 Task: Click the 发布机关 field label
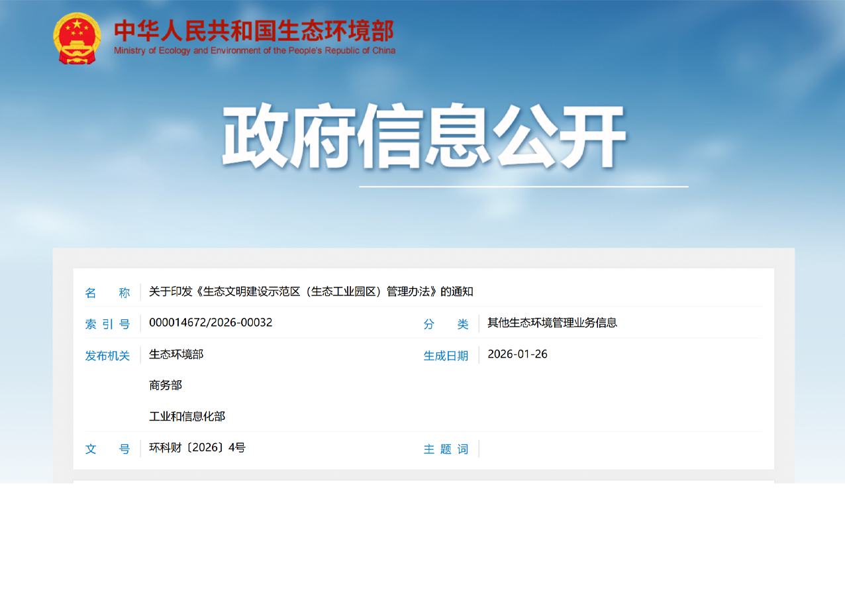click(107, 356)
